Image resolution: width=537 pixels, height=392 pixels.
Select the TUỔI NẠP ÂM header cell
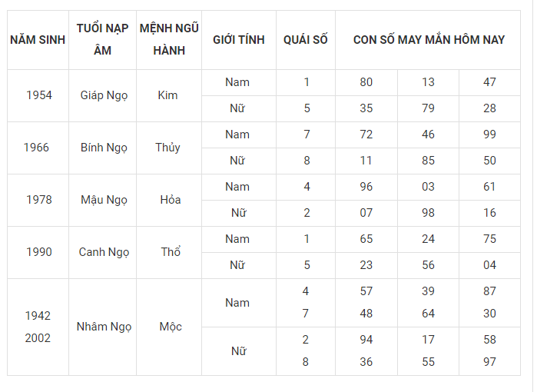point(102,40)
